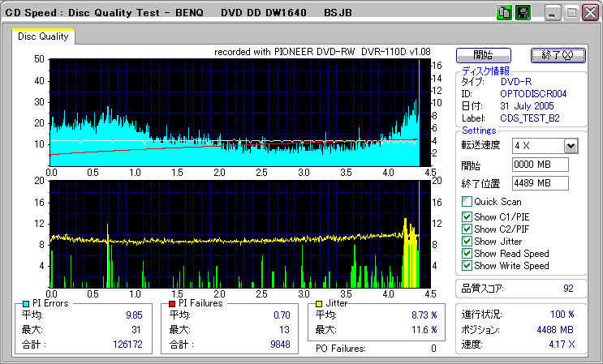Click the 0000 MB start position field
This screenshot has height=364, width=603.
541,165
